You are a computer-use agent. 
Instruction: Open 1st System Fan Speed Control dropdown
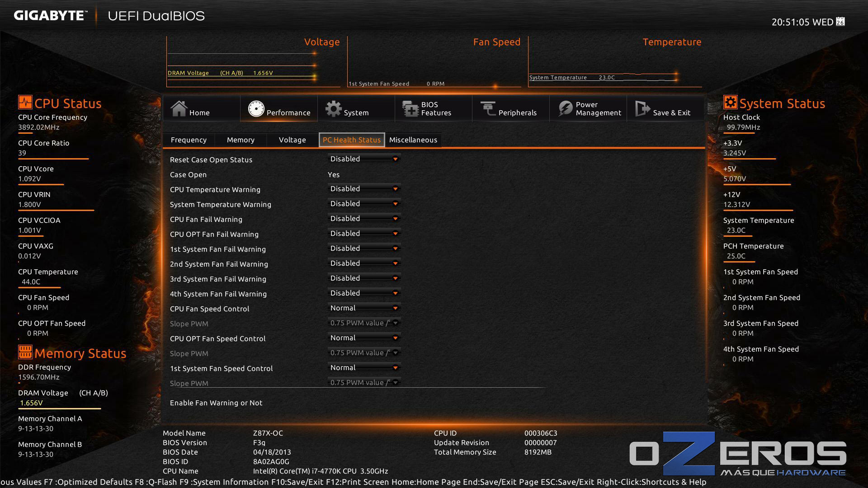tap(364, 368)
